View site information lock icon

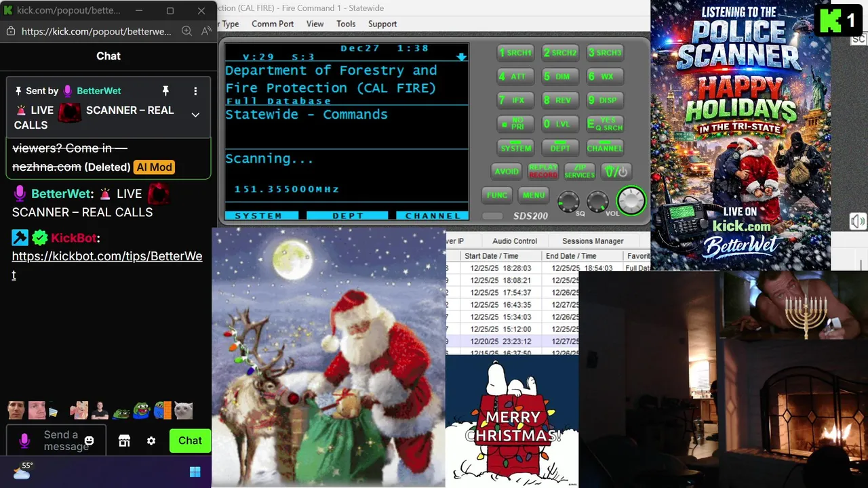pos(11,31)
